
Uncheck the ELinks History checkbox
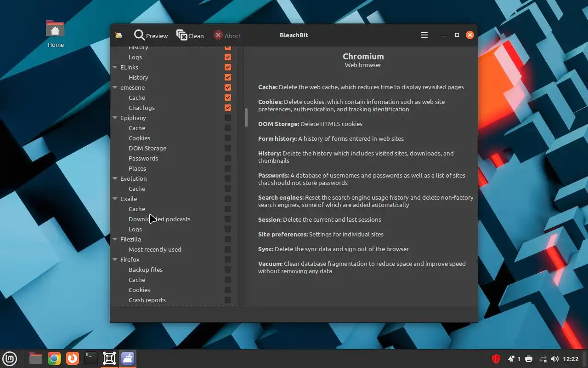pyautogui.click(x=228, y=77)
